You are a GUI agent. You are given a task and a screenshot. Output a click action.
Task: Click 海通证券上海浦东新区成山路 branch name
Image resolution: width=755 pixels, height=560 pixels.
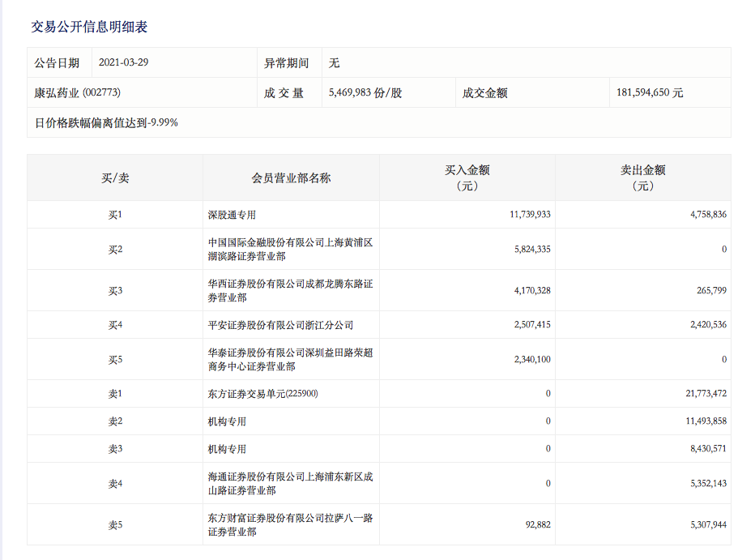tap(290, 484)
